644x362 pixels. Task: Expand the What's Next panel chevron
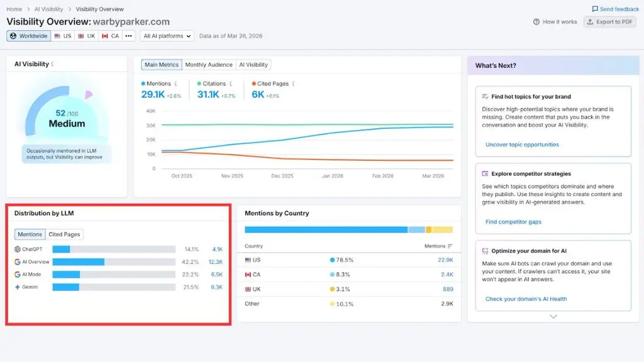pos(553,317)
